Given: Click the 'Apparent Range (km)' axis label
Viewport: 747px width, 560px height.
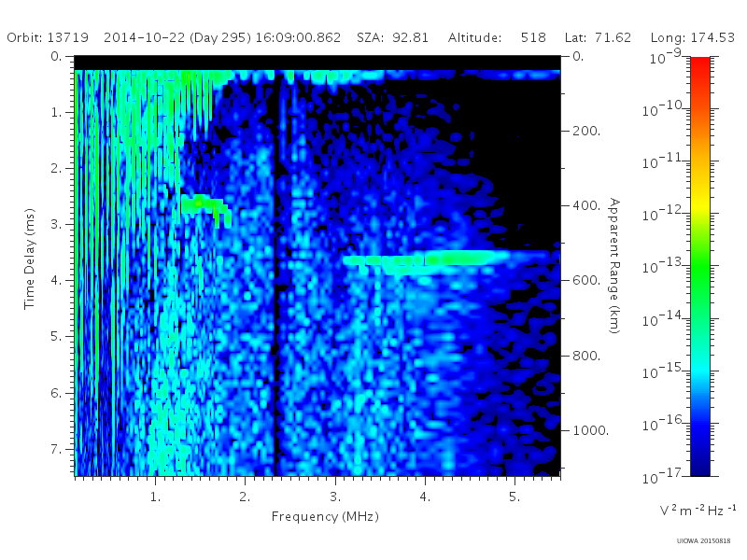Looking at the screenshot, I should coord(614,266).
